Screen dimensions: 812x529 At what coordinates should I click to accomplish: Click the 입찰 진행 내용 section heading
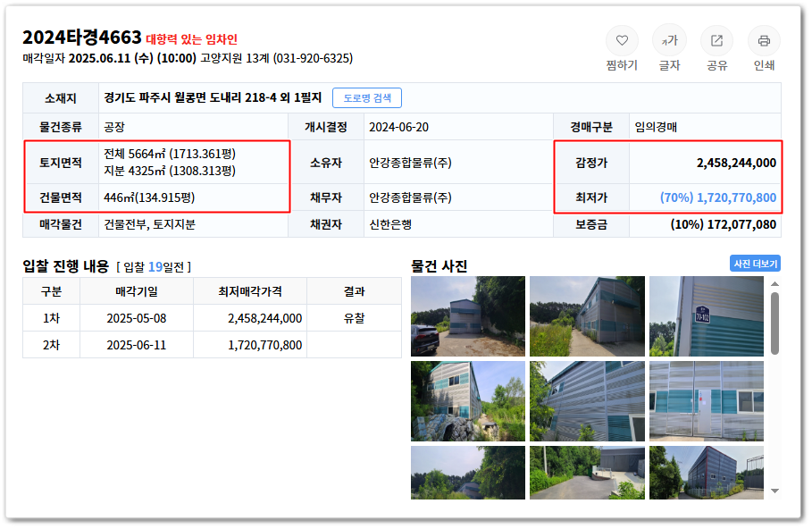point(66,265)
